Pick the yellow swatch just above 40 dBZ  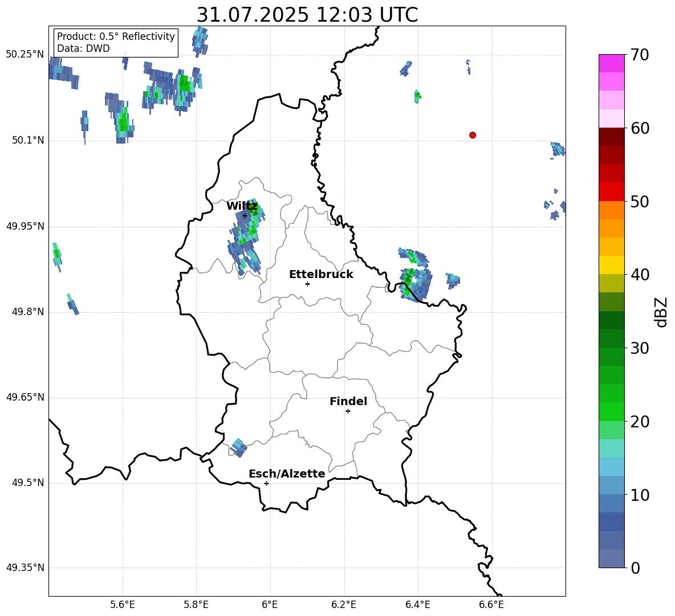pyautogui.click(x=611, y=265)
